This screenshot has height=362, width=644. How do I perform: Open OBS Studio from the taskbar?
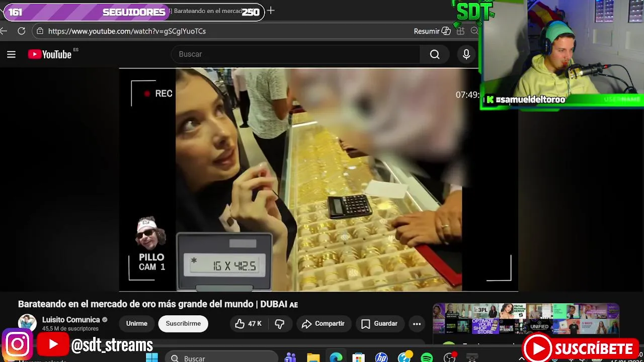449,358
